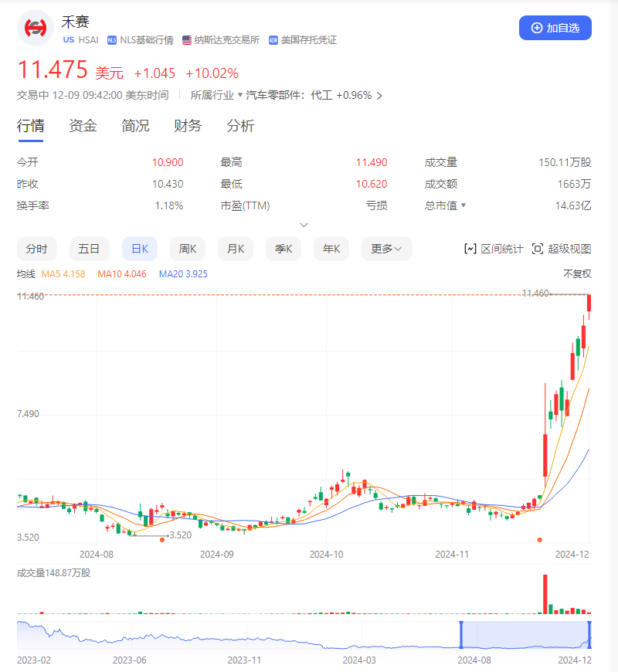The image size is (618, 672).
Task: Click the ADR 美国存托凭证 icon
Action: (x=273, y=40)
